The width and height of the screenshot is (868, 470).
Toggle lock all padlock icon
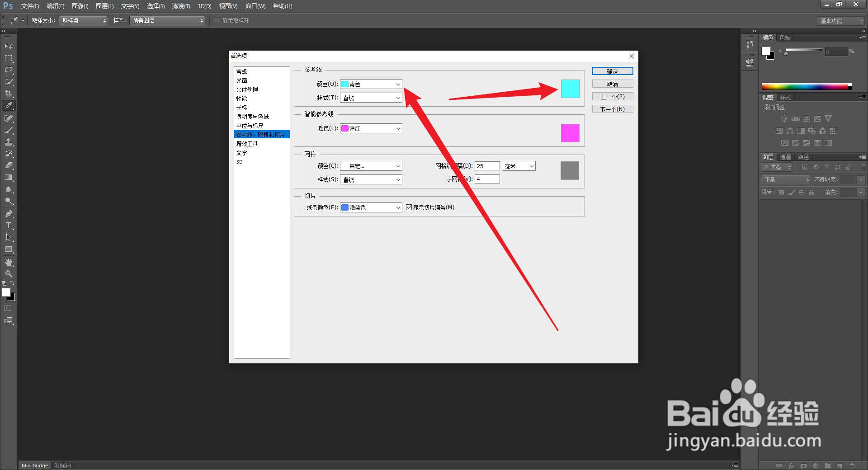click(811, 193)
